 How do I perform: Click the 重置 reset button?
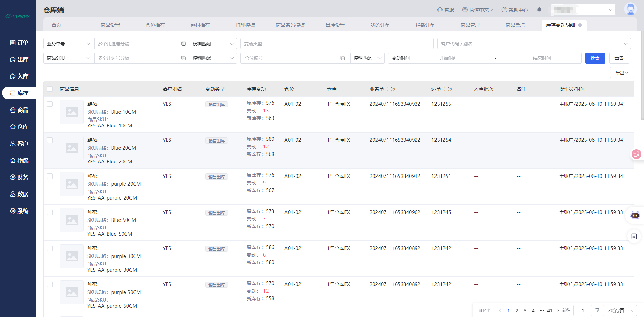(619, 58)
